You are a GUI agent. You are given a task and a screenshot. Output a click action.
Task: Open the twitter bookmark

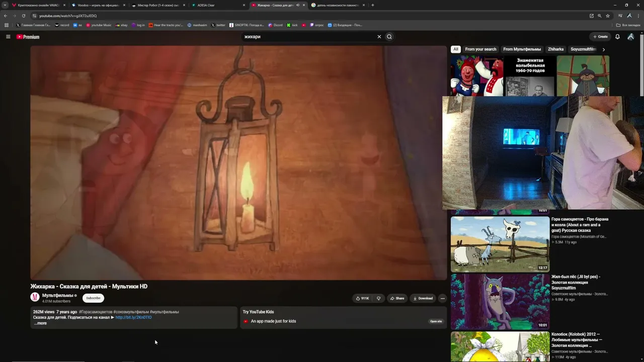coord(218,25)
